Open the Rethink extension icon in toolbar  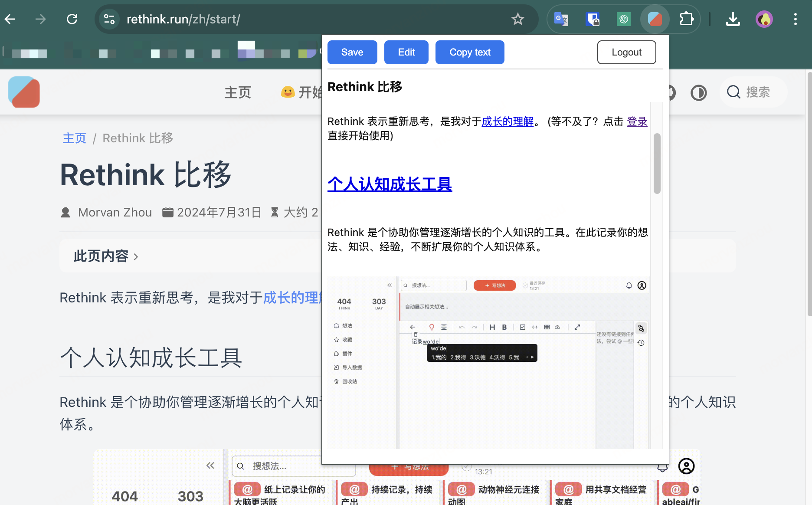point(655,19)
